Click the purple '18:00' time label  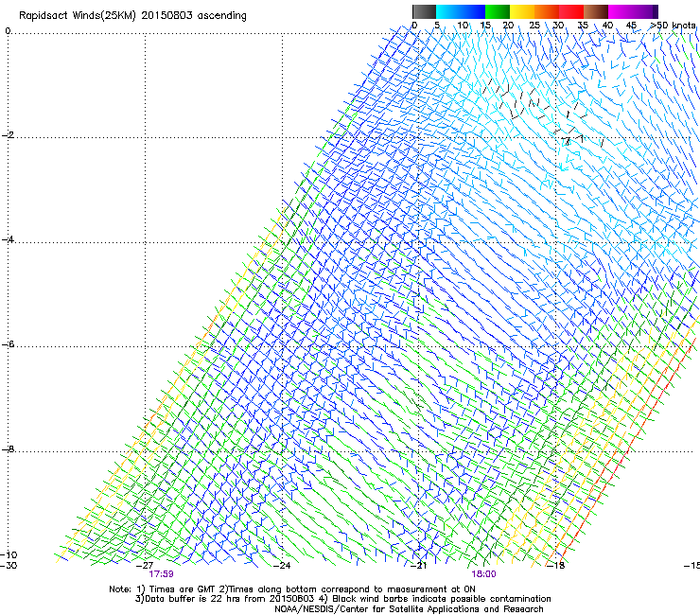[x=483, y=574]
